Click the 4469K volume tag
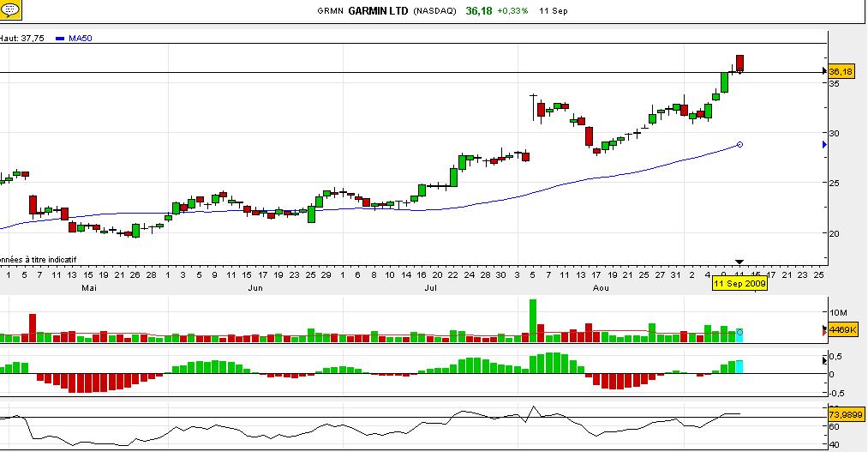The width and height of the screenshot is (868, 452). tap(842, 330)
